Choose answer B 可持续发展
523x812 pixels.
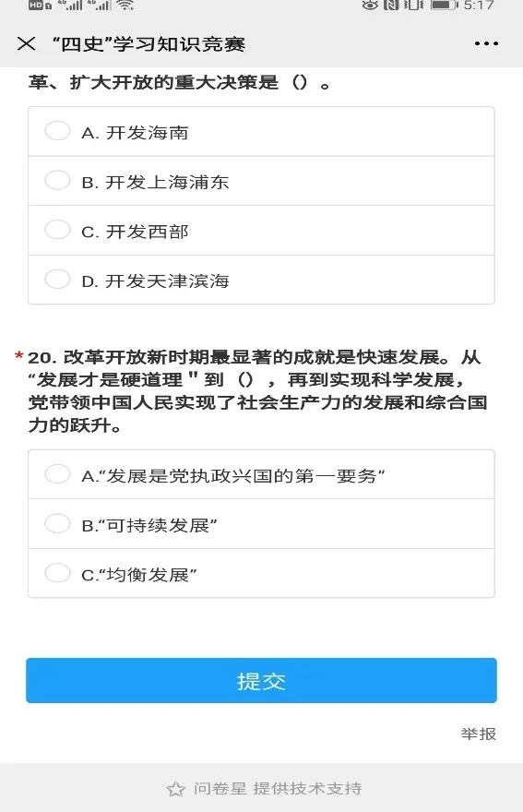[x=262, y=524]
